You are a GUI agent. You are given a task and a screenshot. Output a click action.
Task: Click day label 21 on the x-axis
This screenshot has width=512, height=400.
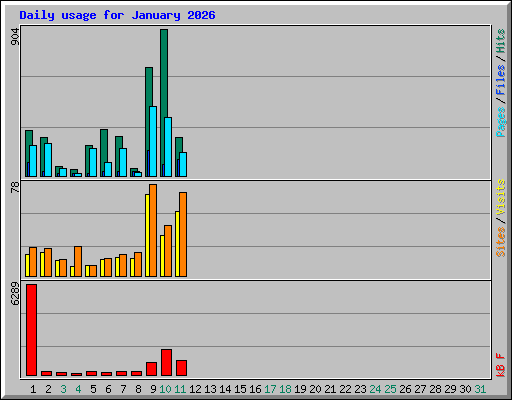pyautogui.click(x=330, y=389)
